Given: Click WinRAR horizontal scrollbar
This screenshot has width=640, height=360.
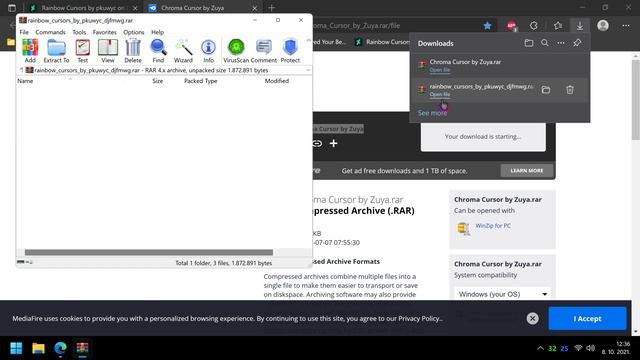Looking at the screenshot, I should (149, 252).
